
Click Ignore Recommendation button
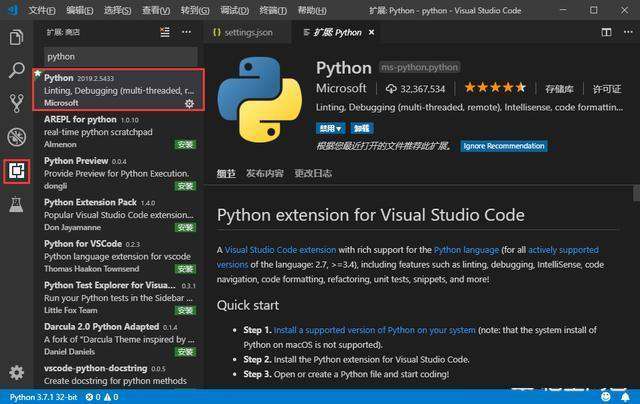[x=504, y=146]
